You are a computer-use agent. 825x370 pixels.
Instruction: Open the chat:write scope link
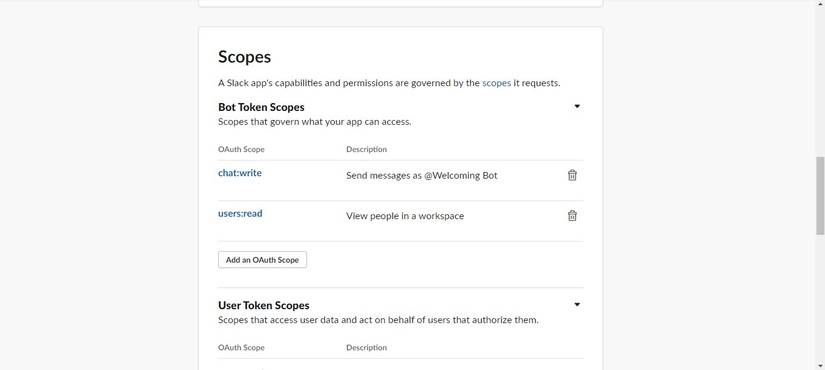click(x=239, y=173)
